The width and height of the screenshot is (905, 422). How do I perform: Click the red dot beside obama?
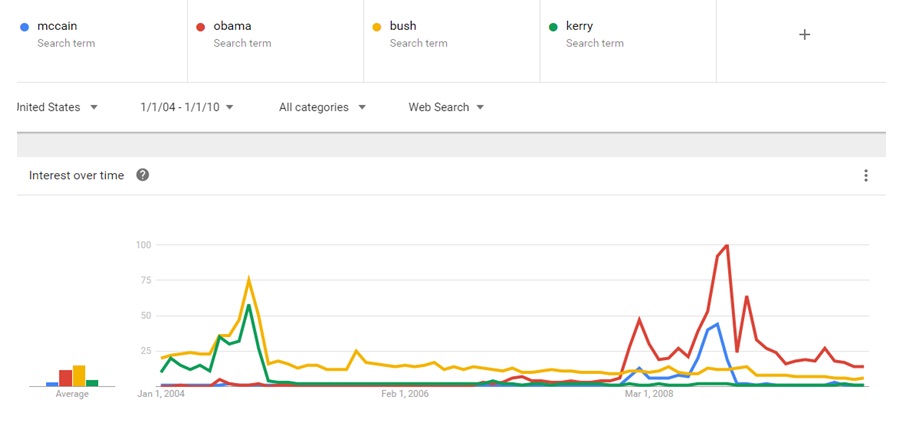point(199,27)
